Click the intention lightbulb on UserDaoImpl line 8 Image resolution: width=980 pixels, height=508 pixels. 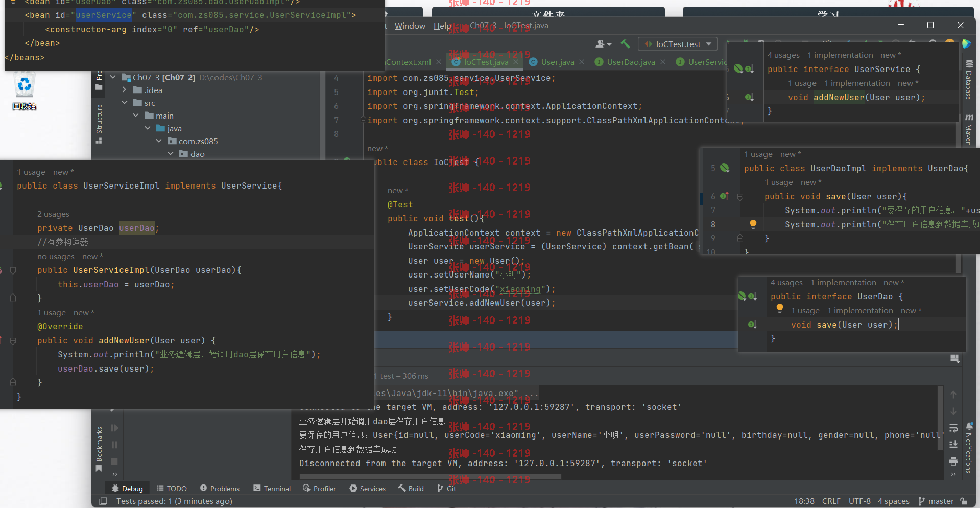pos(753,224)
